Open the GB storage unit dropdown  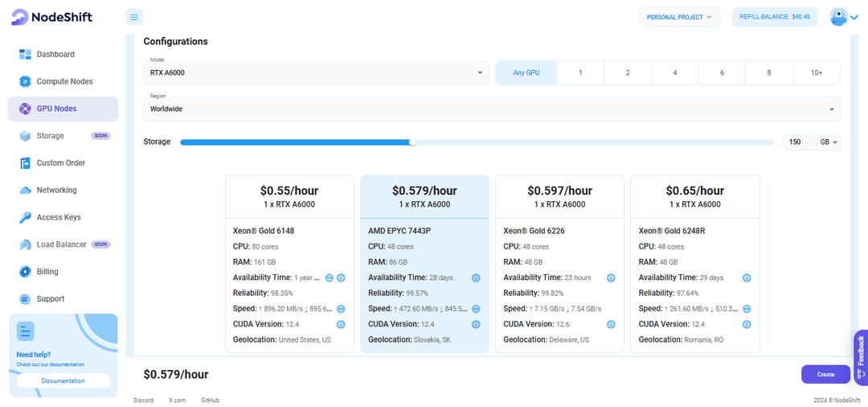(829, 142)
